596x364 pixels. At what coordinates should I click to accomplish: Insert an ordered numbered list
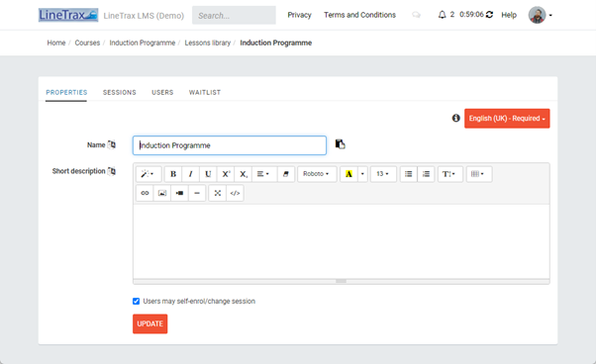coord(426,174)
